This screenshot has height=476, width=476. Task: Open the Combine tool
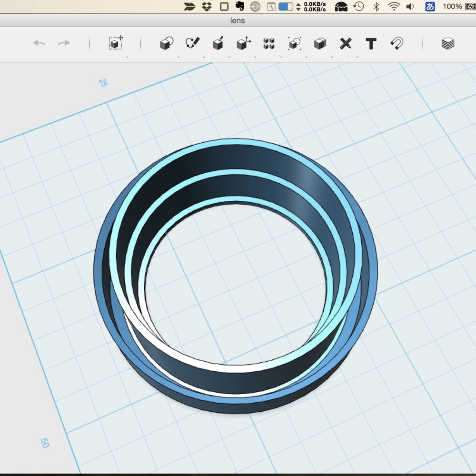pos(320,44)
